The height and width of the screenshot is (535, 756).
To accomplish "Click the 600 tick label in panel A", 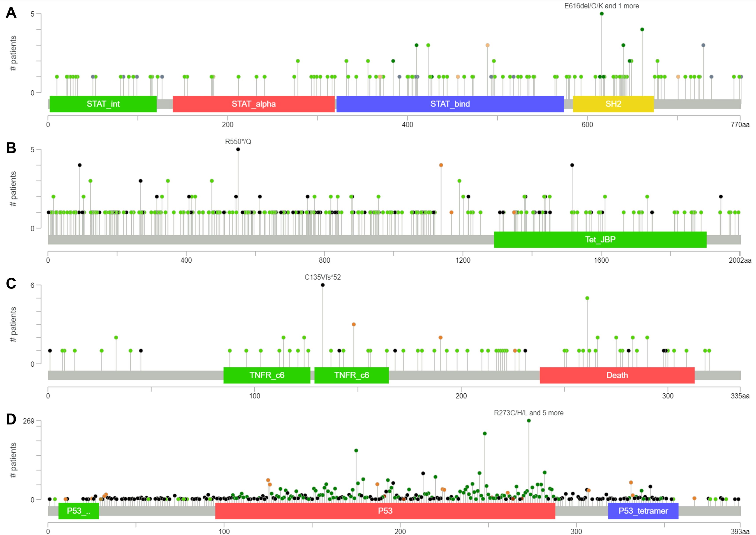I will [x=587, y=125].
